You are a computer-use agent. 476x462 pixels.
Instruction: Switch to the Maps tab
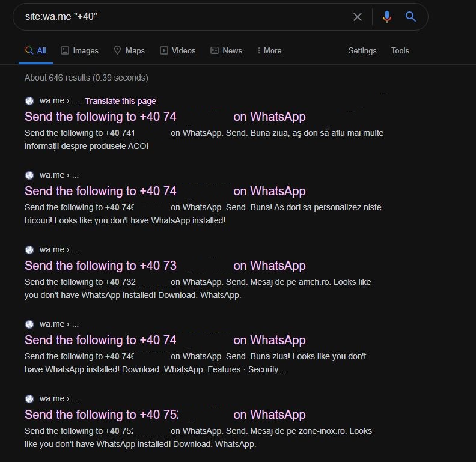(x=129, y=50)
